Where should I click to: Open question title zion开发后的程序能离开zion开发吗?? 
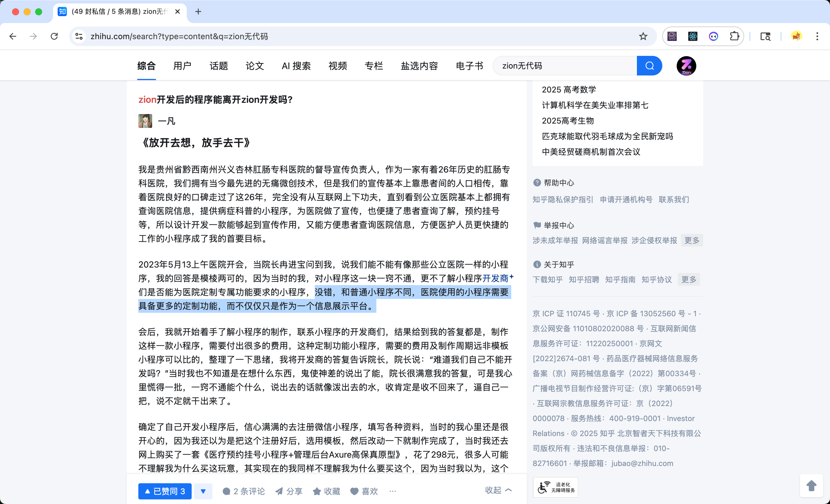click(x=216, y=100)
